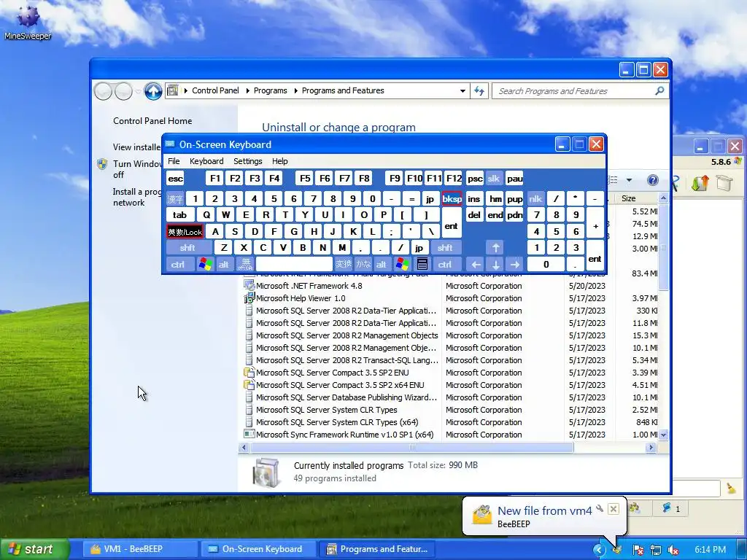The width and height of the screenshot is (747, 560).
Task: Open Install a program from network link
Action: [x=136, y=197]
